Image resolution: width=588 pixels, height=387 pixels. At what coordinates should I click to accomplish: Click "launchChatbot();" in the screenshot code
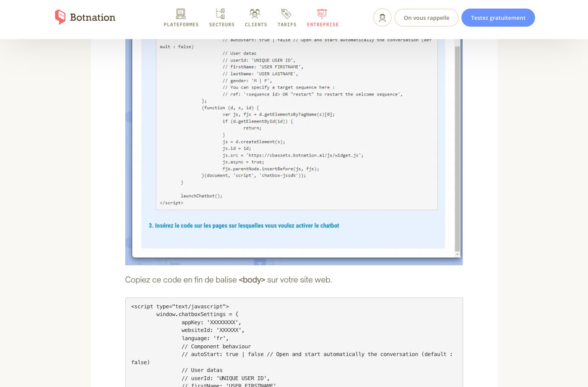click(201, 196)
